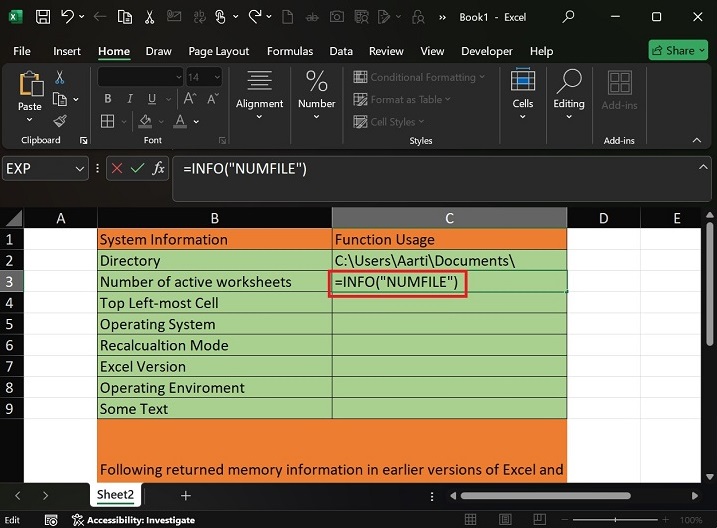Select cell C2 containing the Documents path
This screenshot has width=717, height=528.
click(449, 261)
